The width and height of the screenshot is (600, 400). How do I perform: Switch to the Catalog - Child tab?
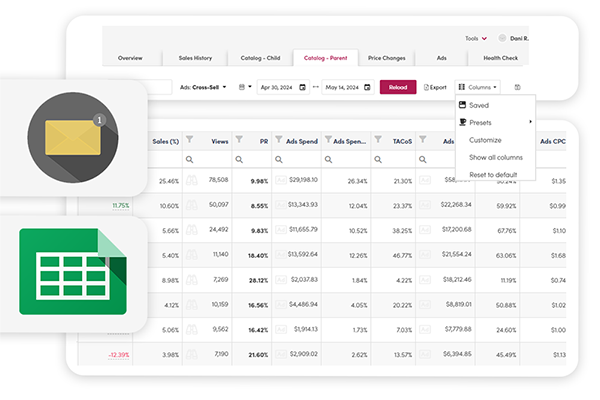(x=260, y=58)
